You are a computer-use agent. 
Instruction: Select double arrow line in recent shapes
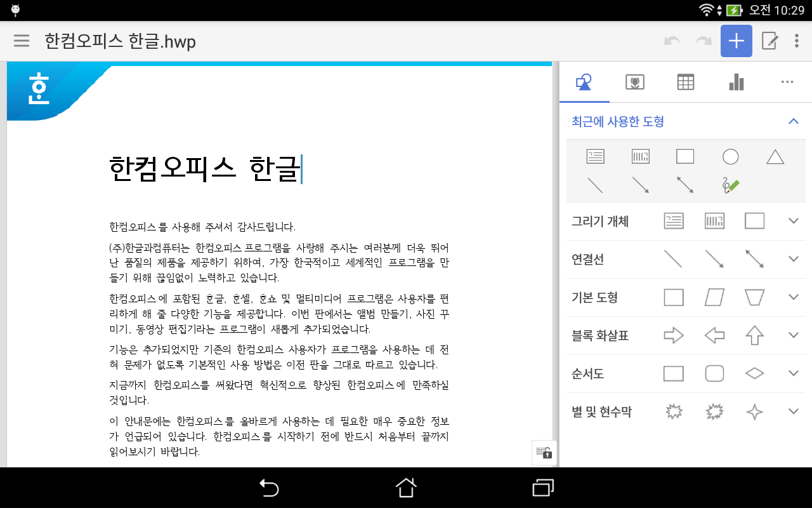(685, 185)
